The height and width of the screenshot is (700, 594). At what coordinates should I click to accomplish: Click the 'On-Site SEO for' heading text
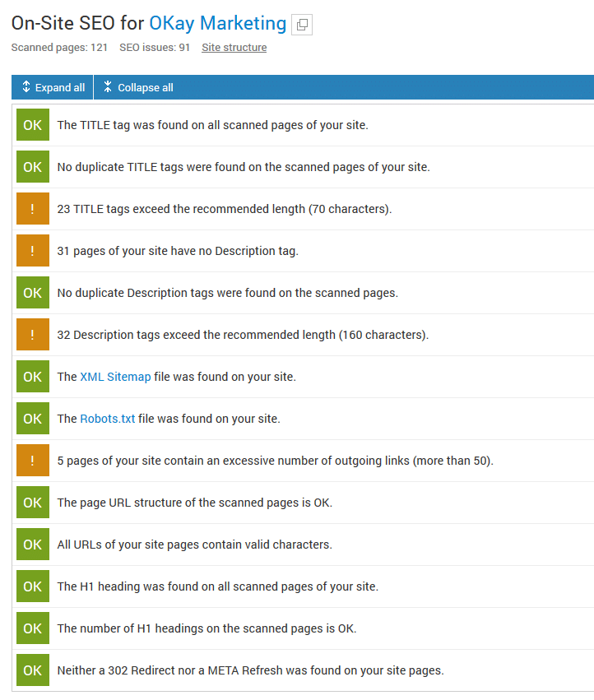[77, 23]
